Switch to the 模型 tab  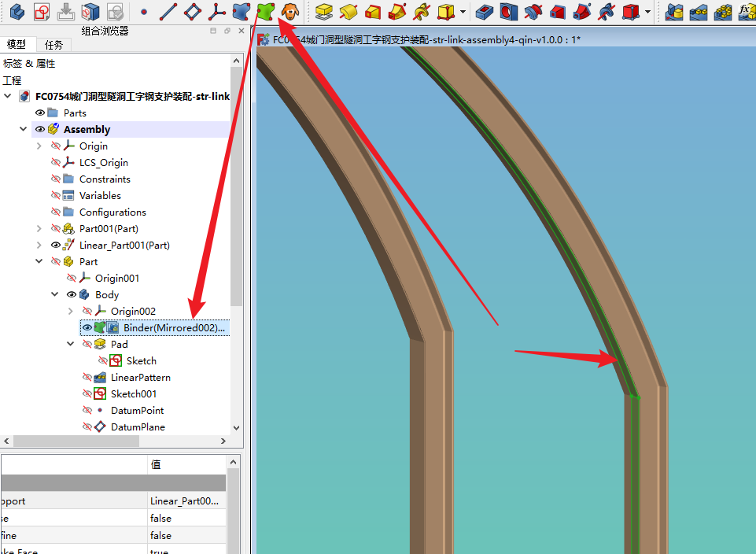point(16,45)
